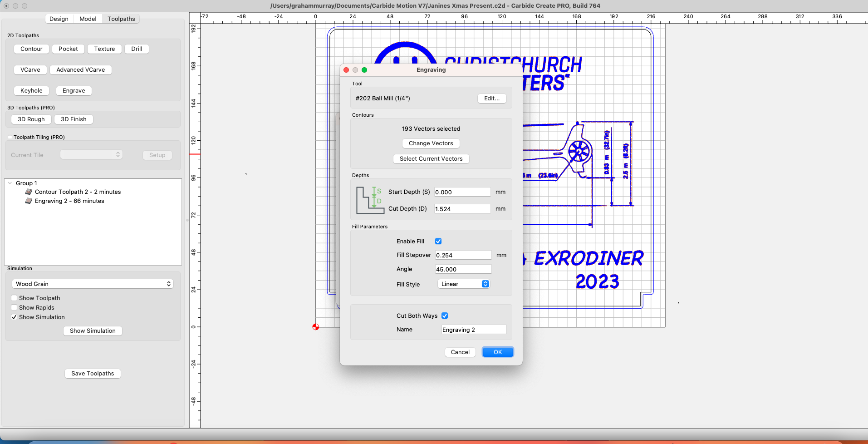Switch to the Model tab
The height and width of the screenshot is (444, 868).
coord(88,19)
